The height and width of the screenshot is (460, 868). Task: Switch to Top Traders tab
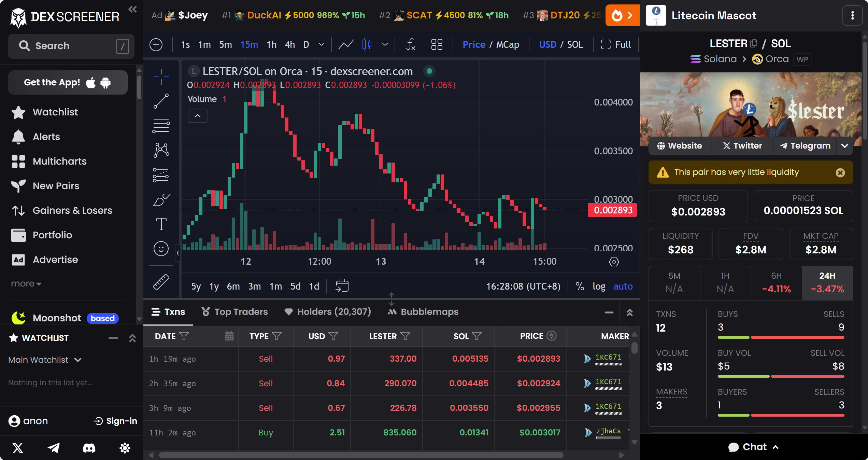(234, 312)
